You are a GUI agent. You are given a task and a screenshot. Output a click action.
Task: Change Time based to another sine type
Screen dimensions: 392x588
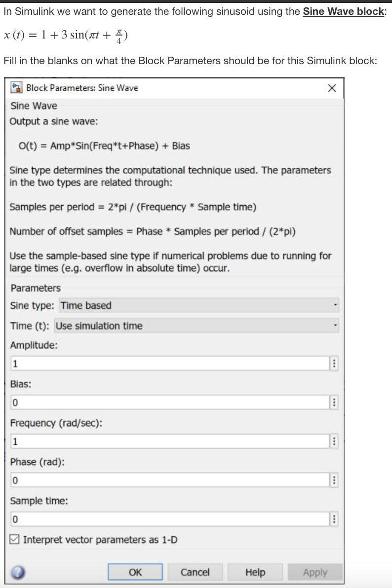pos(336,305)
